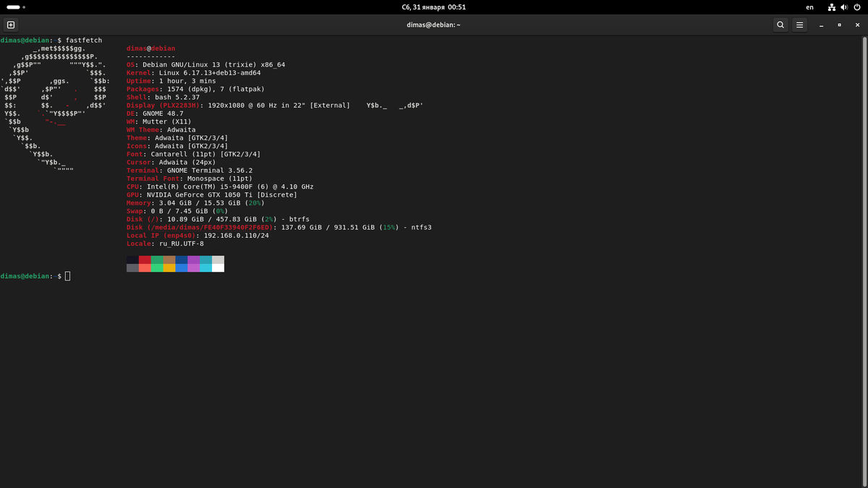Click the 'Monospace (11pt)' terminal font text
The height and width of the screenshot is (488, 868).
(220, 179)
